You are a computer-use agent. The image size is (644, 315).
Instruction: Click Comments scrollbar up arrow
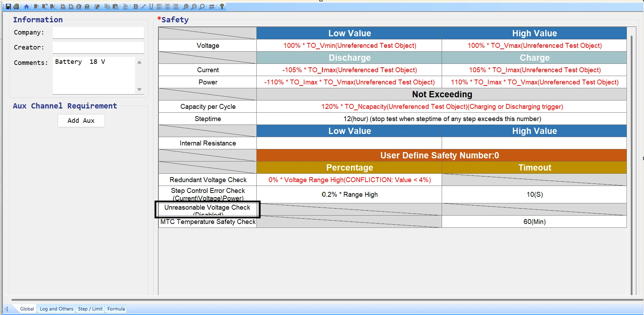[140, 62]
